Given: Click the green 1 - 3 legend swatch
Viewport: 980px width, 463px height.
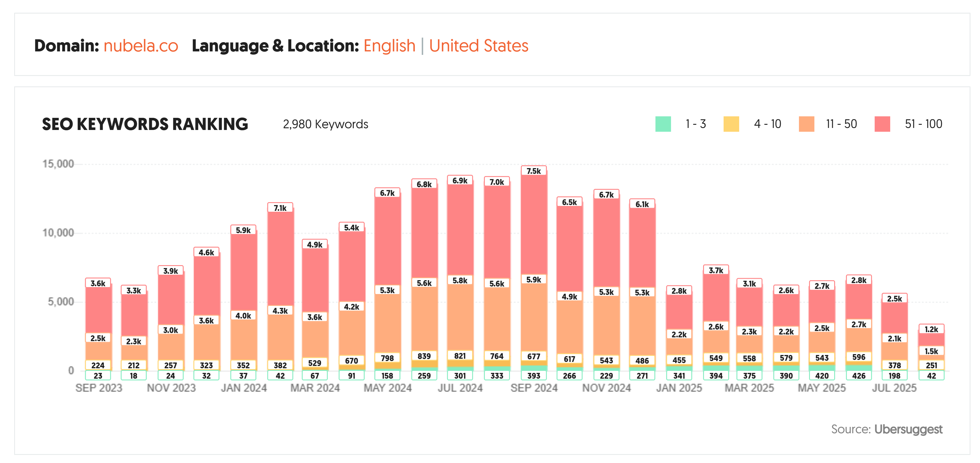Looking at the screenshot, I should (x=663, y=124).
